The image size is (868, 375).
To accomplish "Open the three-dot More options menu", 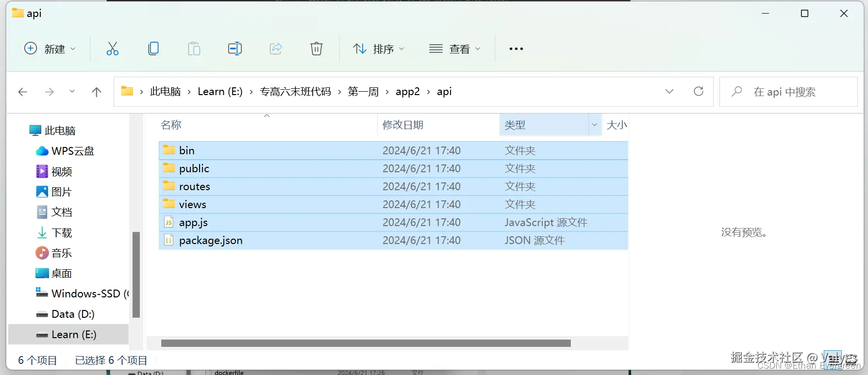I will click(516, 49).
